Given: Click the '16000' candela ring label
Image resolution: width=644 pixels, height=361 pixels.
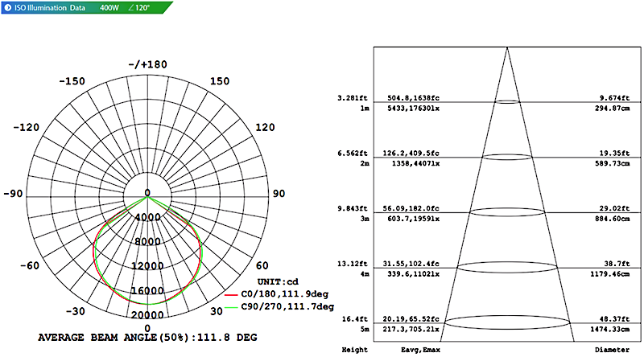Looking at the screenshot, I should (147, 291).
